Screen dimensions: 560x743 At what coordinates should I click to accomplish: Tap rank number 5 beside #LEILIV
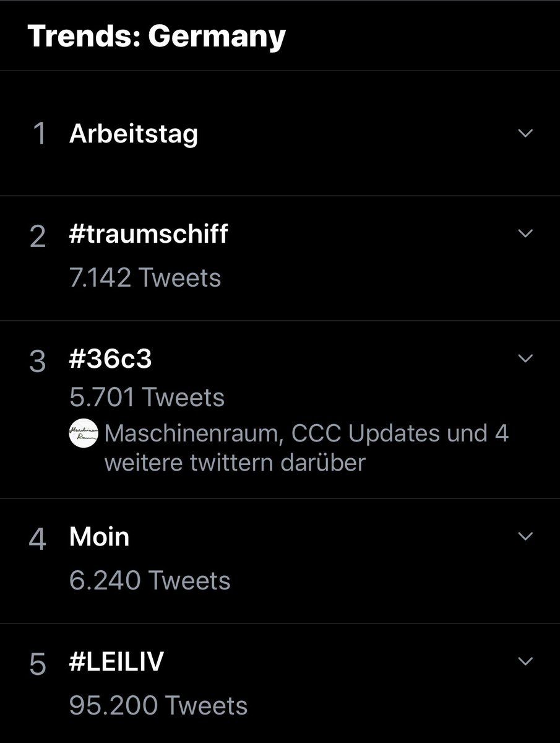point(38,665)
